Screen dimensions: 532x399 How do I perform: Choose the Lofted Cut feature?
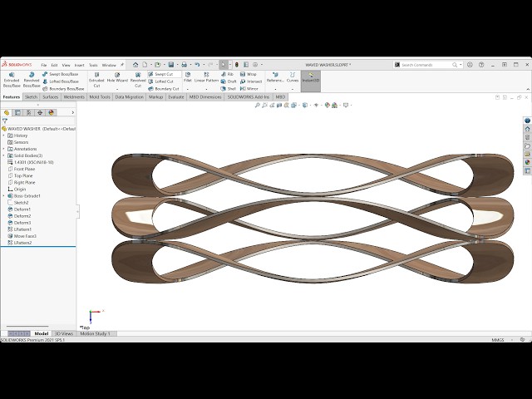click(x=160, y=81)
